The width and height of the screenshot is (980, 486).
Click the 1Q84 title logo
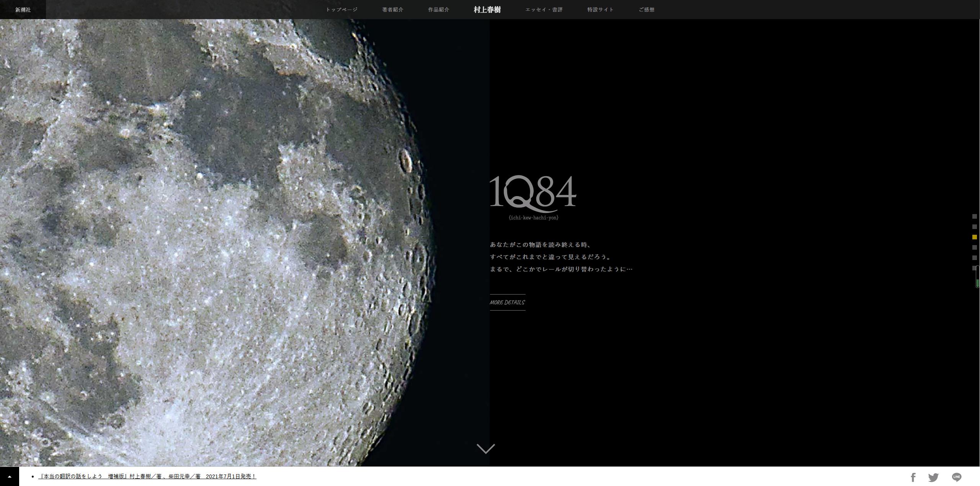pyautogui.click(x=533, y=194)
